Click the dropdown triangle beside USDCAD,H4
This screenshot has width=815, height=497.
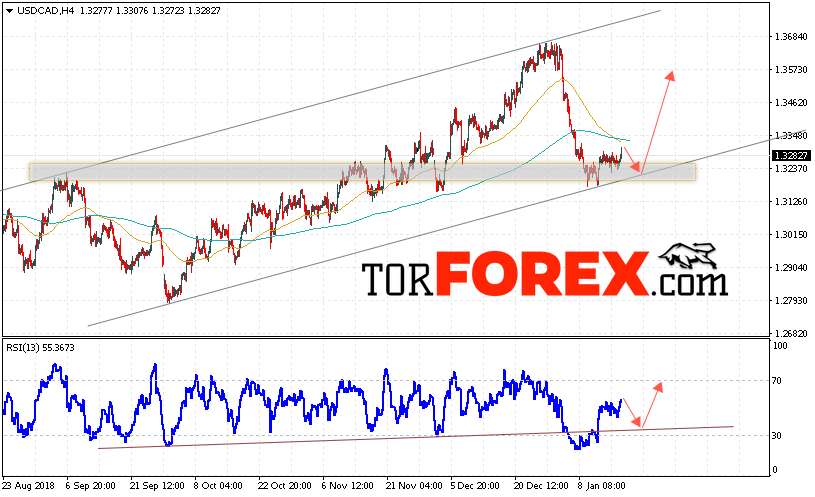point(9,11)
